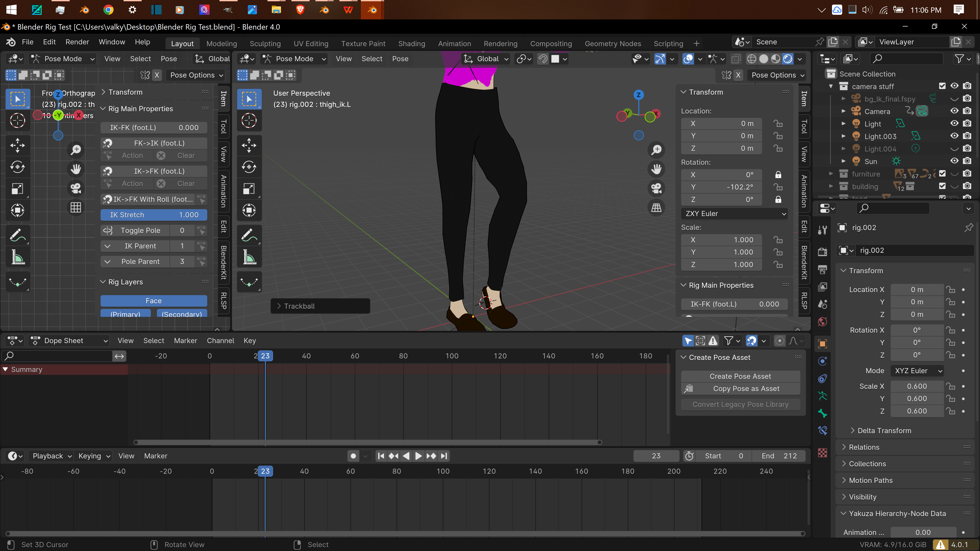Screen dimensions: 980x551
Task: Hide the Camera object in outliner
Action: coord(954,111)
